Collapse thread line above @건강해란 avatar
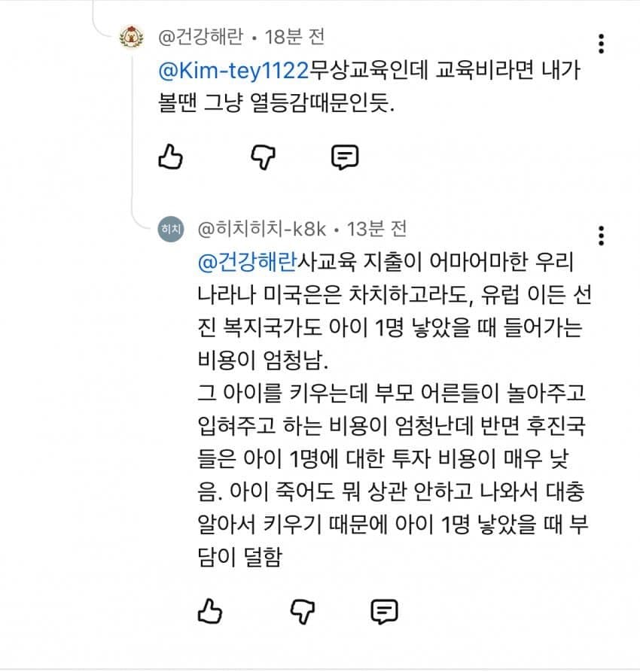 [94, 11]
